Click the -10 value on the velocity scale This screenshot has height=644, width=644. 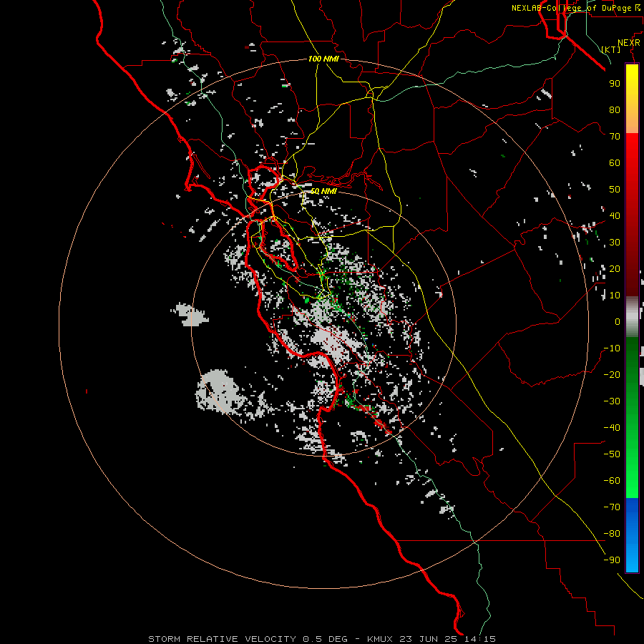[612, 348]
